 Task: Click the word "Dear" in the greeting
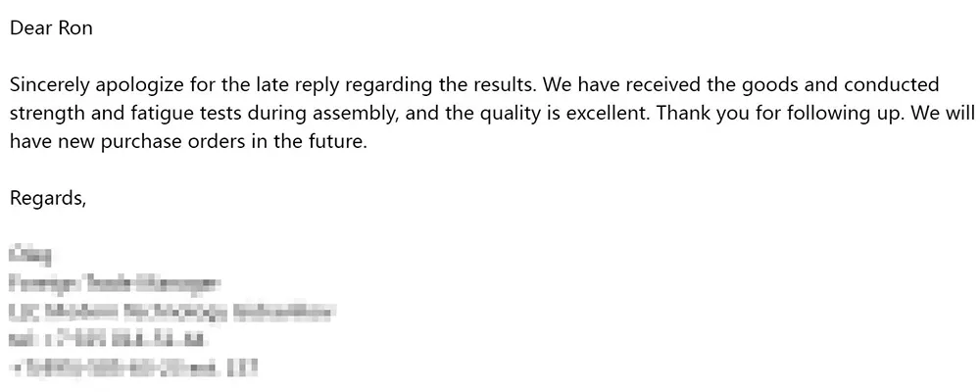31,28
